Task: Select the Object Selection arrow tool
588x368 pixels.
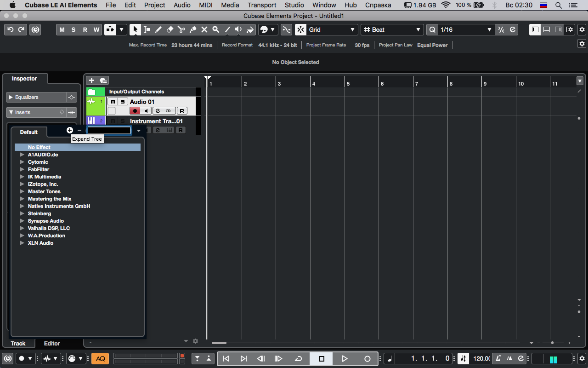Action: tap(135, 29)
